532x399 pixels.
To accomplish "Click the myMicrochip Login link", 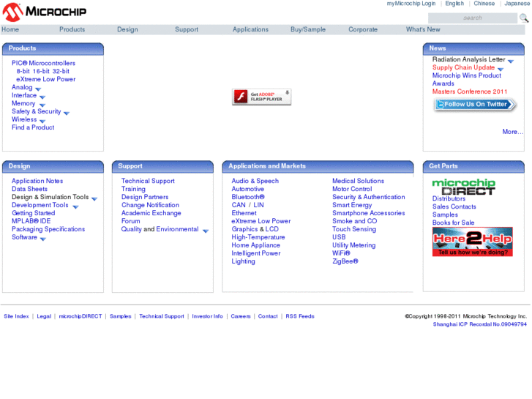I will [x=411, y=4].
